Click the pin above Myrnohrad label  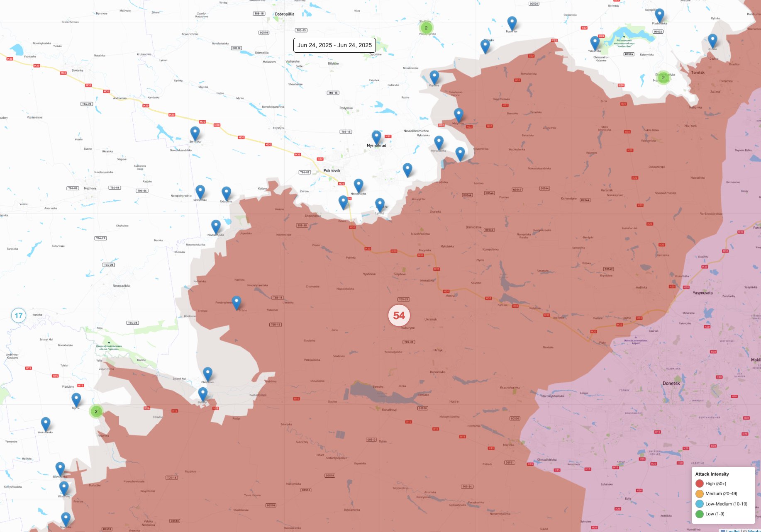[376, 138]
